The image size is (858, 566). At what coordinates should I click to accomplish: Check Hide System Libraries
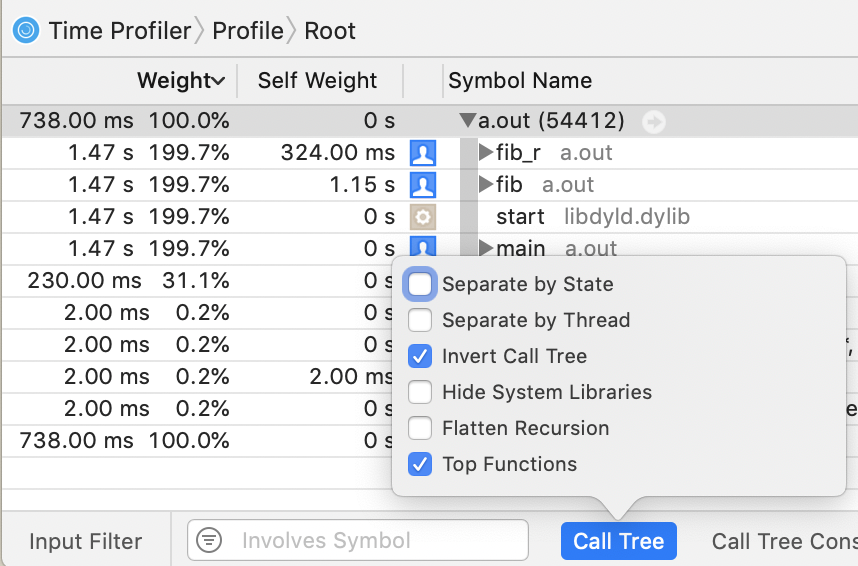(421, 393)
